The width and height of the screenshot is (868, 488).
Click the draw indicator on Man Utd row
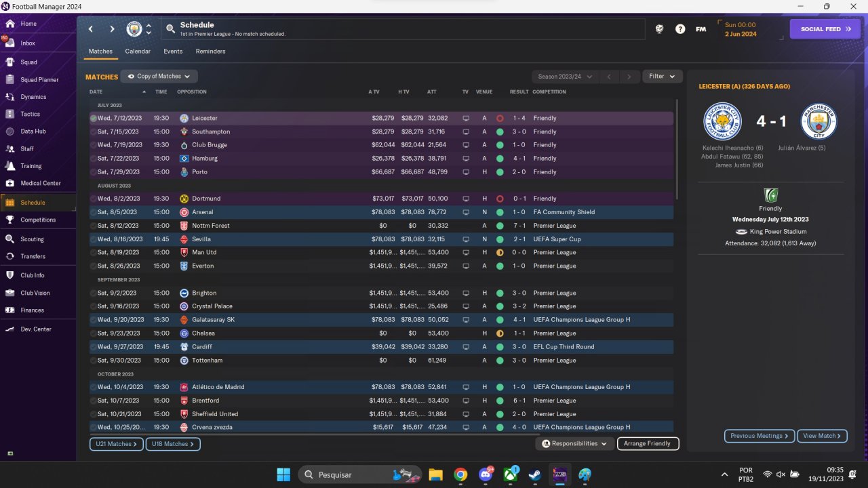[500, 252]
